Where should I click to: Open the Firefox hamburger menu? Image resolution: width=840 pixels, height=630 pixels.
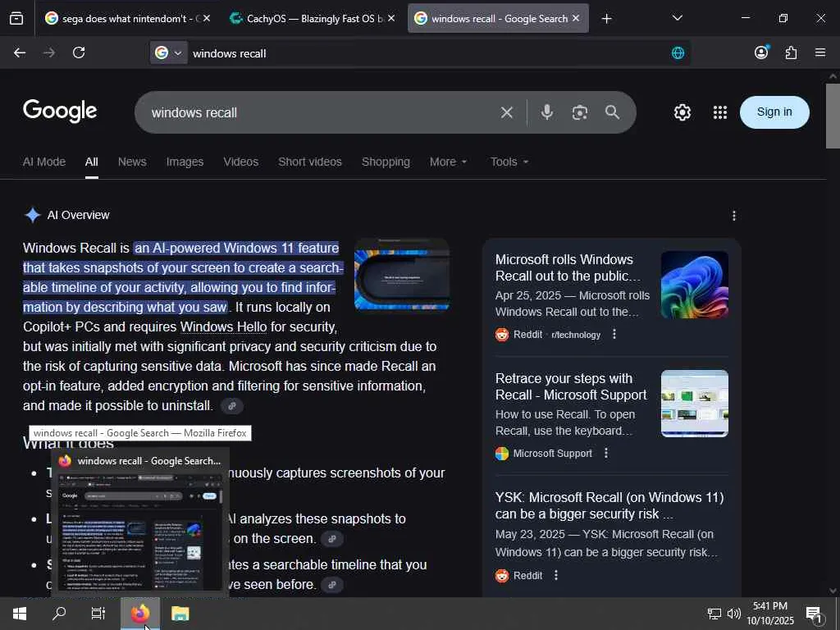820,52
